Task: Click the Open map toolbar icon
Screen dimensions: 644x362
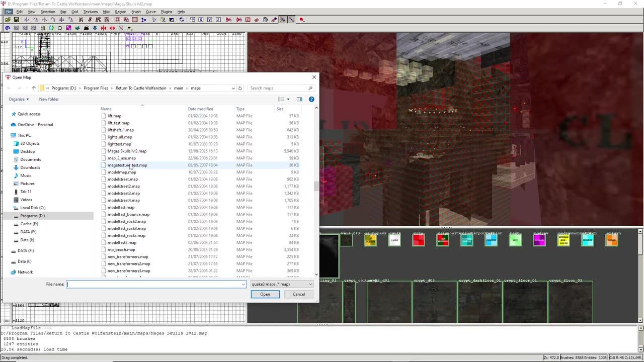Action: (x=8, y=20)
